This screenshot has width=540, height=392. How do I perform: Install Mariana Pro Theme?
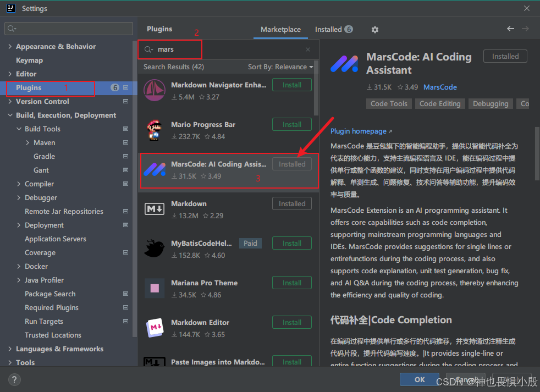point(291,283)
